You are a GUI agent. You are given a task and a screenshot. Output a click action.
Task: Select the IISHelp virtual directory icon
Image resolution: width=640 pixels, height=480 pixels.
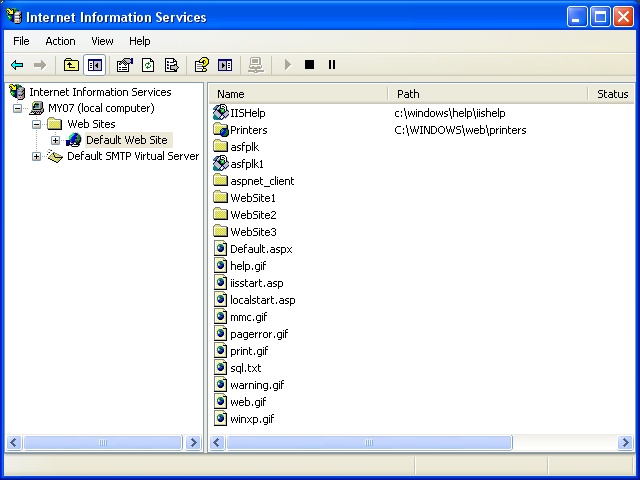coord(221,113)
